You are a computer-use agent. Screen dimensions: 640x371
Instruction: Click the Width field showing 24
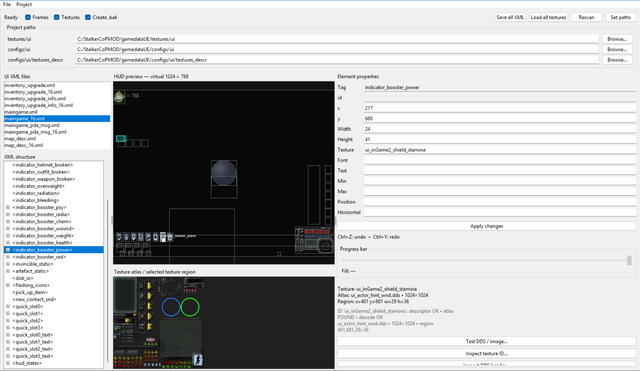point(500,129)
